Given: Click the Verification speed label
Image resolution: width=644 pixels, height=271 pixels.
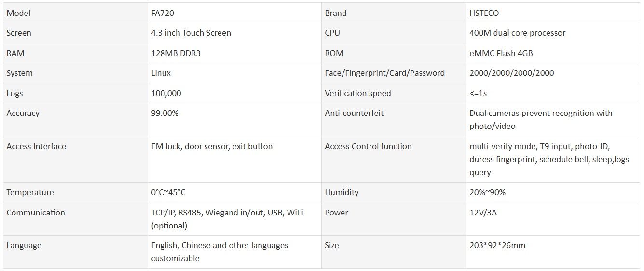Looking at the screenshot, I should (x=357, y=93).
